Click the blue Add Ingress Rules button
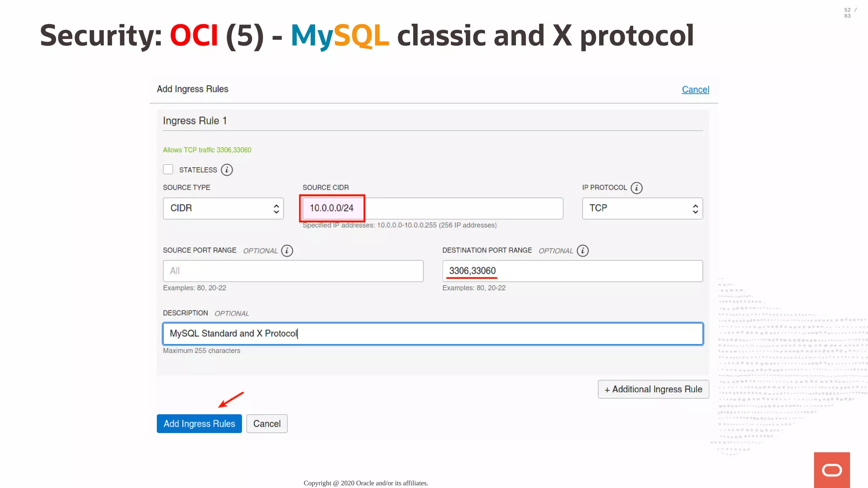The image size is (868, 488). (x=199, y=424)
